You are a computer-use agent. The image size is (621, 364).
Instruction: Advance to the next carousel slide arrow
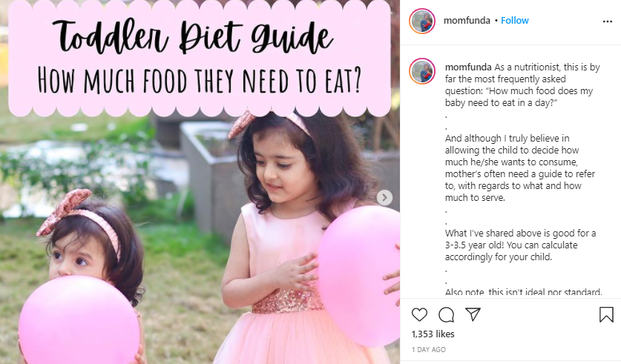[384, 197]
